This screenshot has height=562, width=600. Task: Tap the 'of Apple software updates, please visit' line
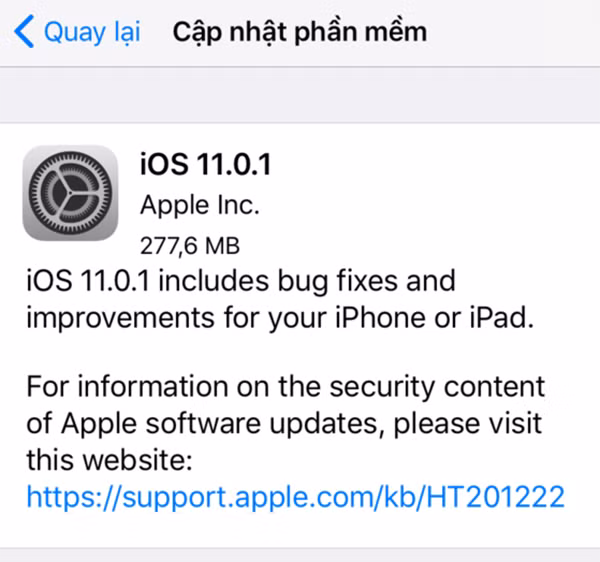click(284, 424)
